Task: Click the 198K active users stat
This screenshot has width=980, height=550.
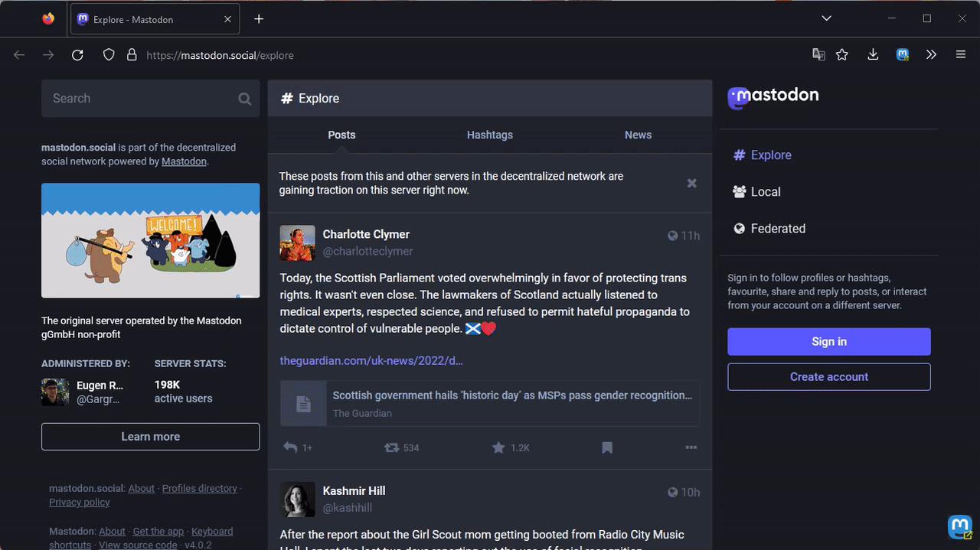Action: tap(184, 392)
